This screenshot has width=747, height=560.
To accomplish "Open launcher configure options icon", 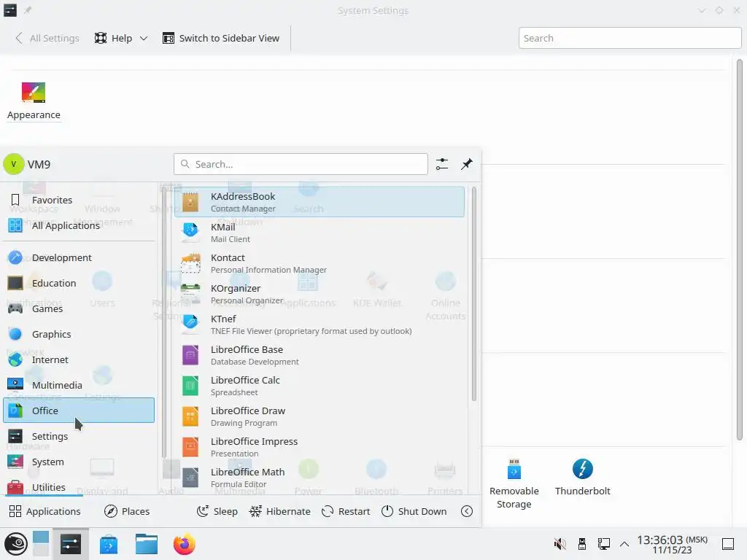I will pyautogui.click(x=442, y=164).
